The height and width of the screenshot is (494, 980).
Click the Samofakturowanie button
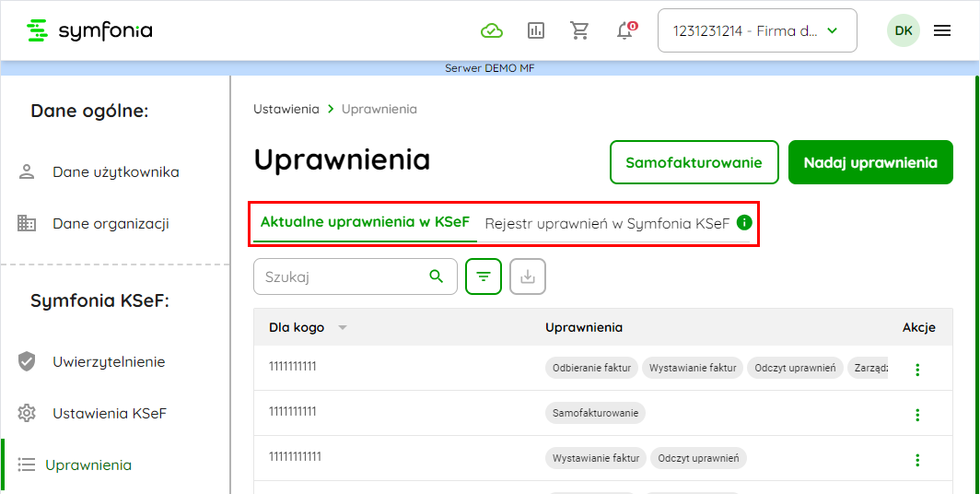click(694, 162)
